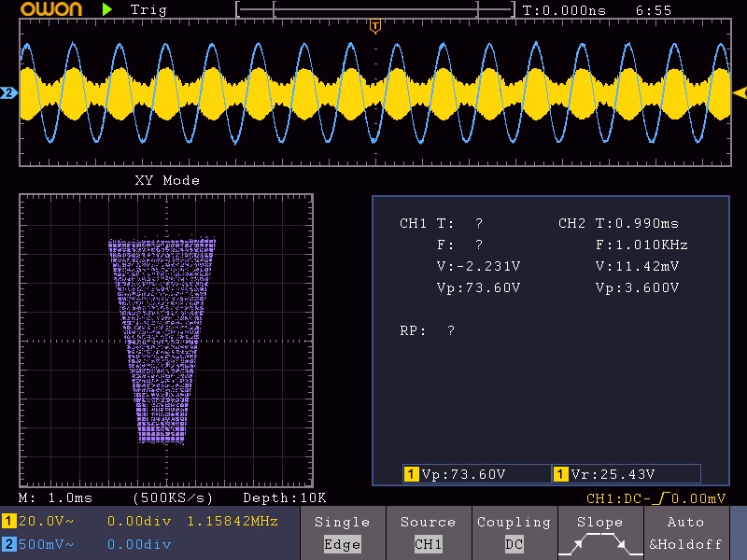Click the CH2 V:11.42mV measurement

coord(637,266)
